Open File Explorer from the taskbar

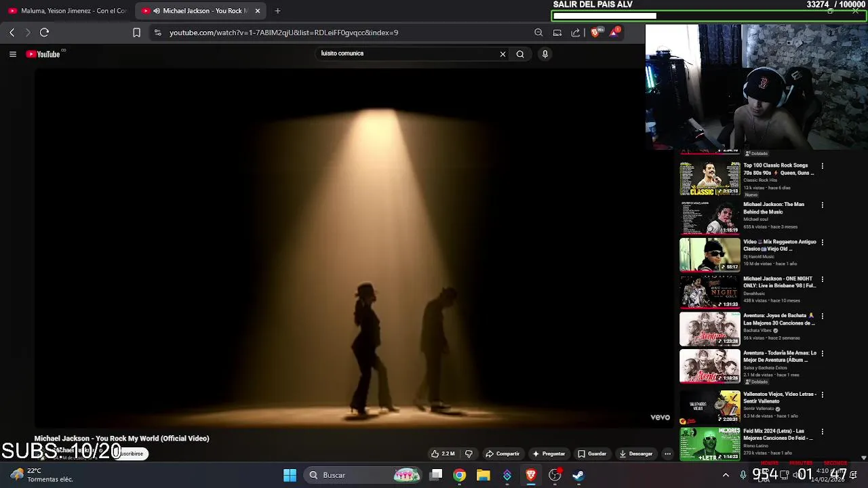[x=484, y=475]
